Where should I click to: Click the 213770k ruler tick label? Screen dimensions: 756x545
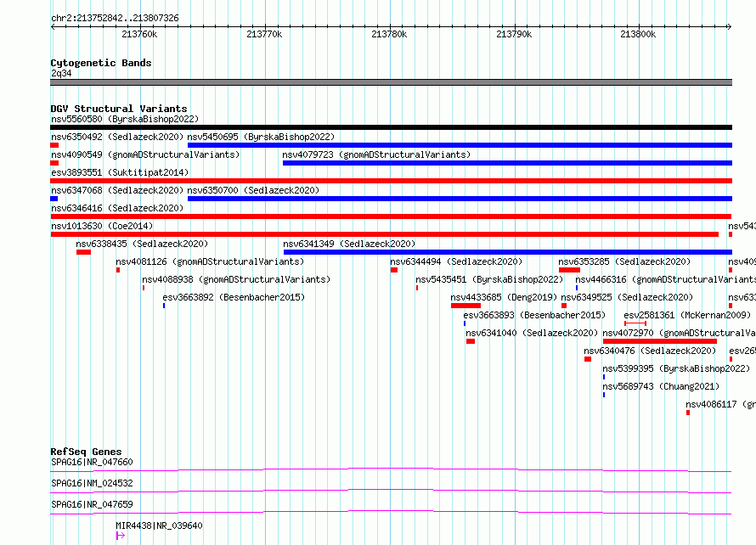pyautogui.click(x=264, y=34)
